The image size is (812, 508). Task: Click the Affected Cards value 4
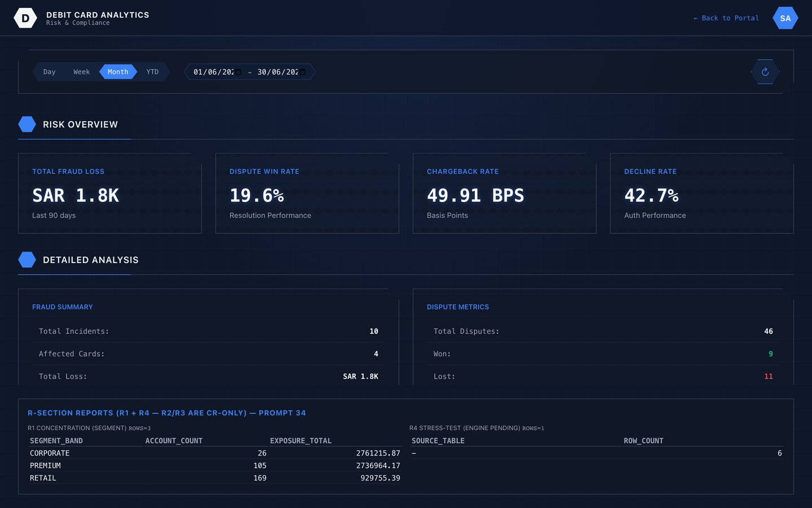click(x=376, y=354)
